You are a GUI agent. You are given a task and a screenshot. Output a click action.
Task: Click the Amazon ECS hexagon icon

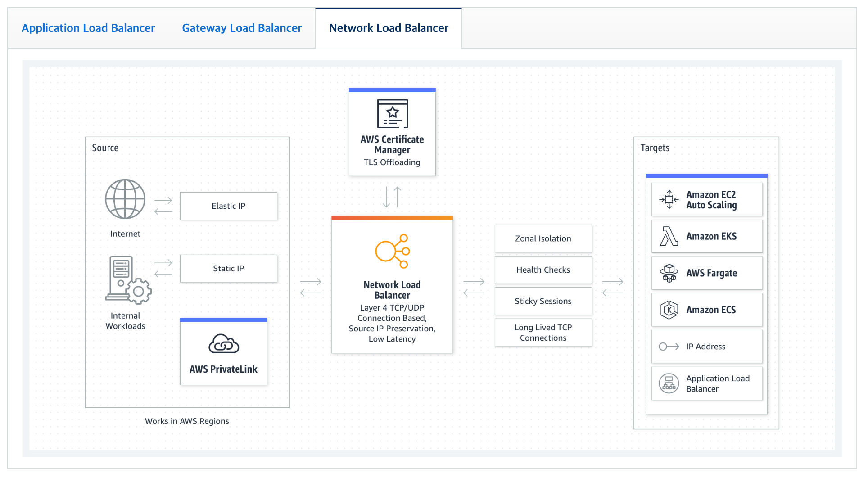[669, 310]
